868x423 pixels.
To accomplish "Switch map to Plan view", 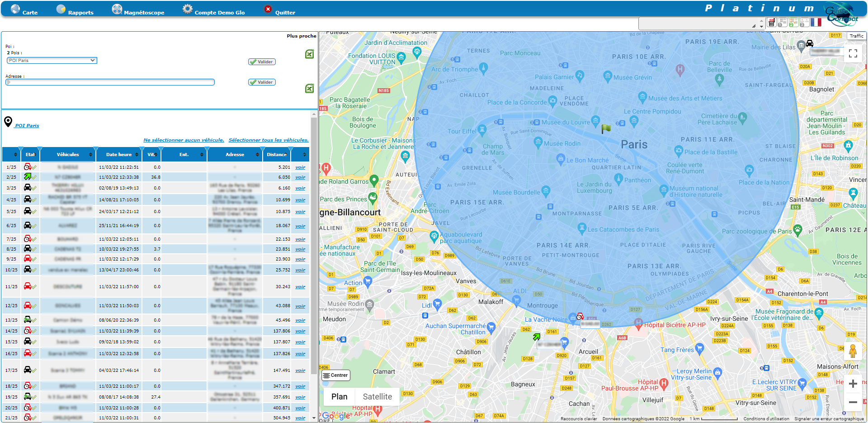I will coord(340,397).
